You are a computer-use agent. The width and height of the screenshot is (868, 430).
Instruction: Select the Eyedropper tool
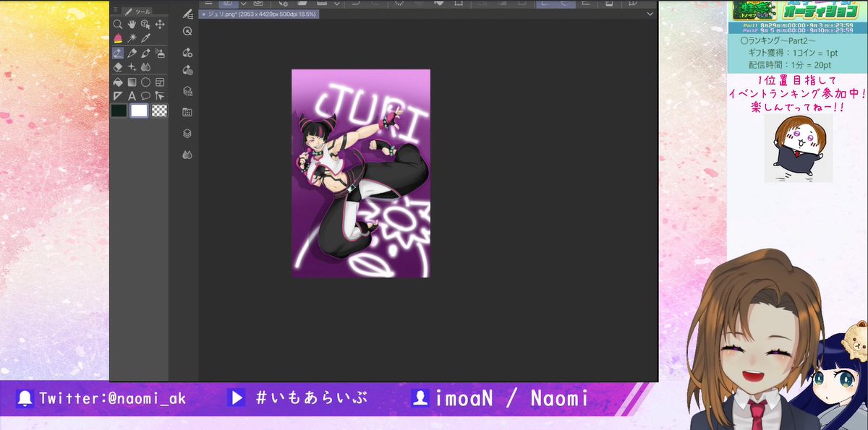tap(145, 38)
